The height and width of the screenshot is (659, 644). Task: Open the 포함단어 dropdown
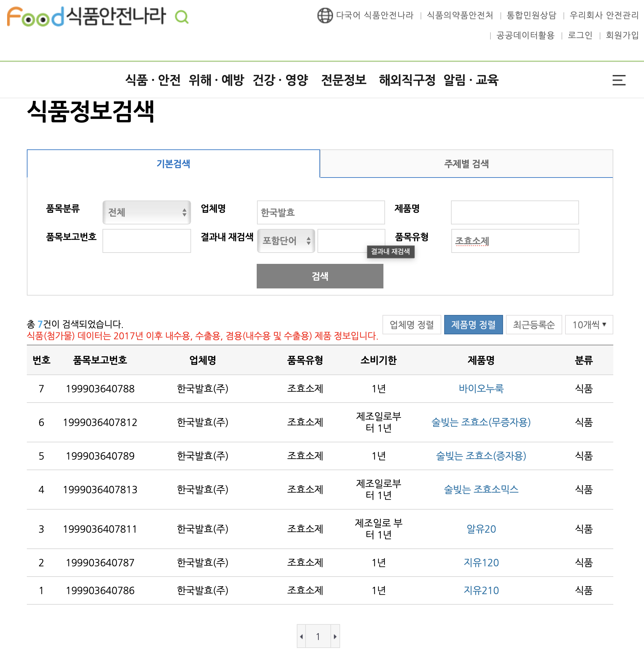286,241
